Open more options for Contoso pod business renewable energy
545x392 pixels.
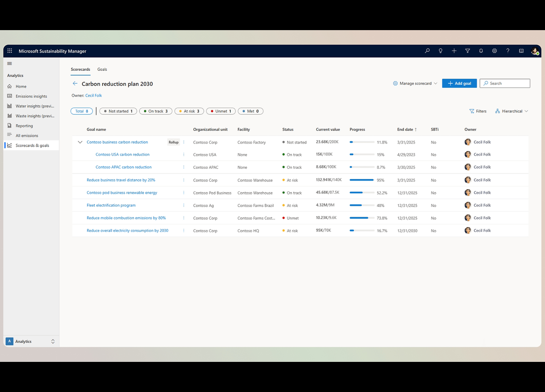tap(184, 193)
